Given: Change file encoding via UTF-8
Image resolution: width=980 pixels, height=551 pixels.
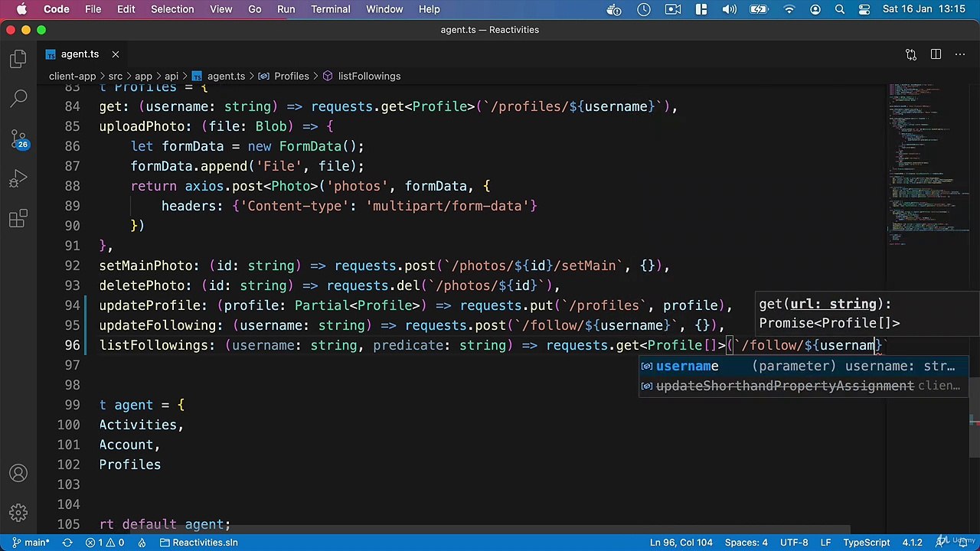Looking at the screenshot, I should point(794,543).
